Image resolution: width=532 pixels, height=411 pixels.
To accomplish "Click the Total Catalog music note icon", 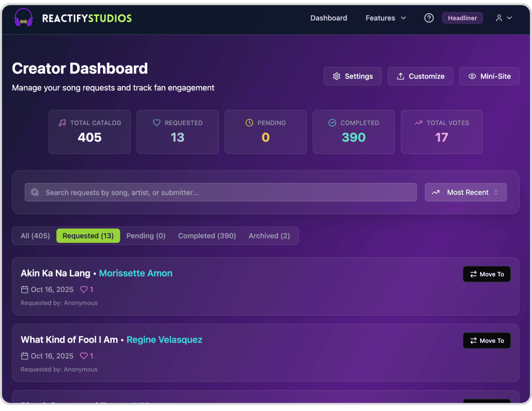I will click(x=62, y=123).
